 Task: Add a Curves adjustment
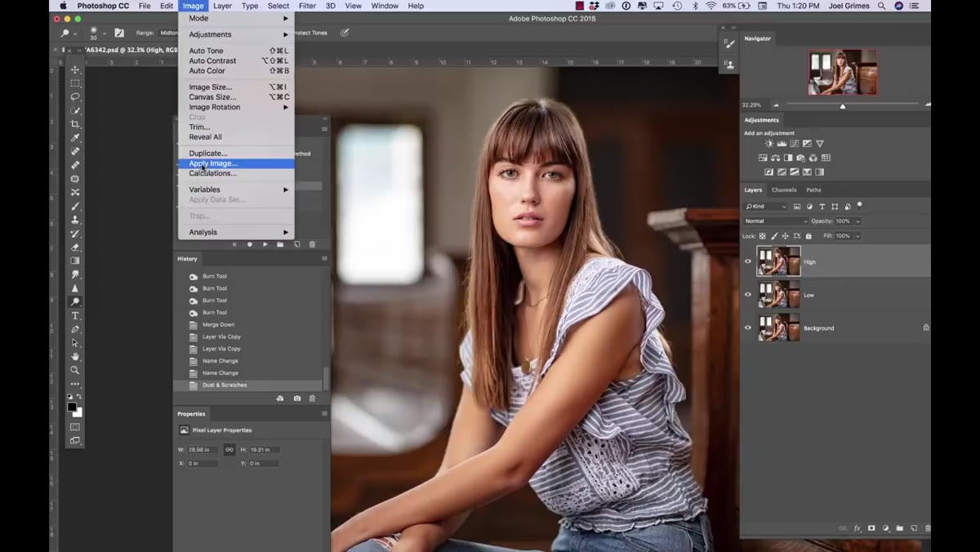pos(795,144)
